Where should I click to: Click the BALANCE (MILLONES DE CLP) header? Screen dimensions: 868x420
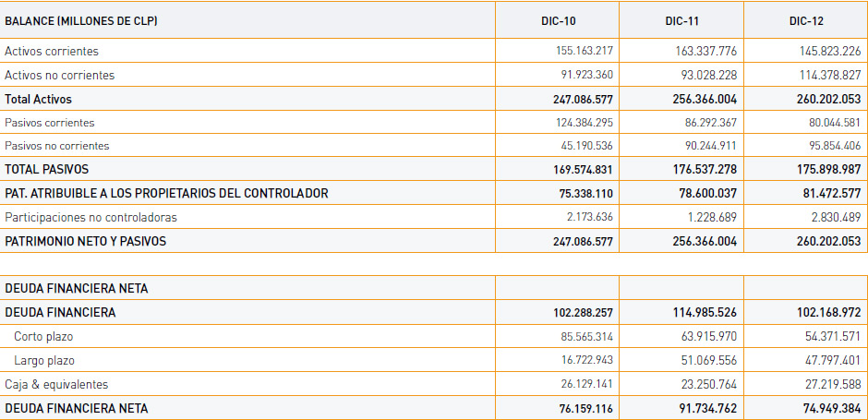tap(81, 21)
